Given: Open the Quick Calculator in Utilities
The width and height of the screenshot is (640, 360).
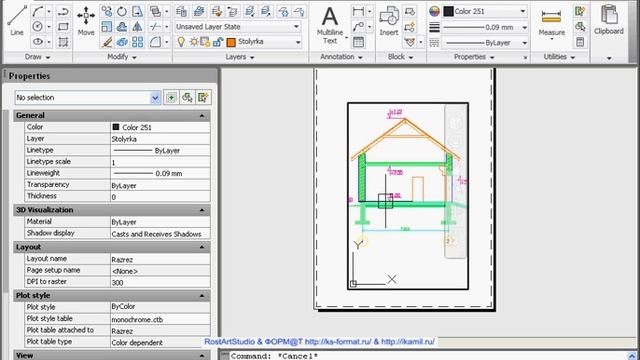Looking at the screenshot, I should click(580, 42).
